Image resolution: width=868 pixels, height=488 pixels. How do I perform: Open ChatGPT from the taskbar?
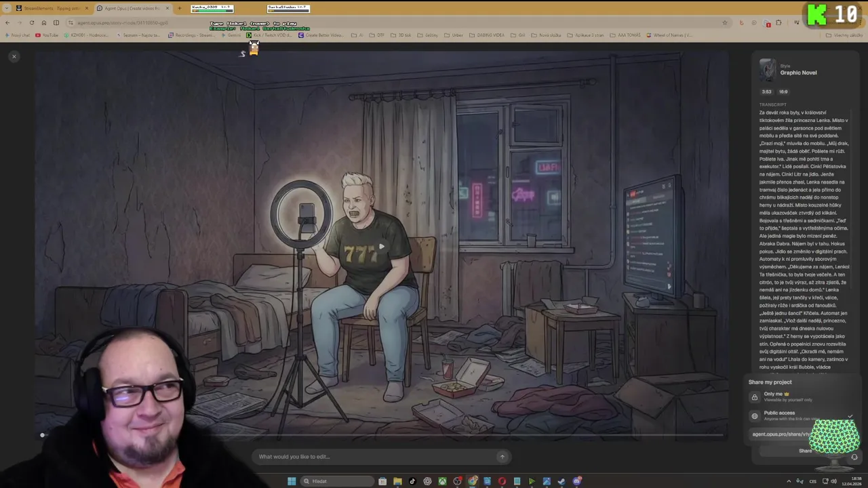pyautogui.click(x=427, y=481)
